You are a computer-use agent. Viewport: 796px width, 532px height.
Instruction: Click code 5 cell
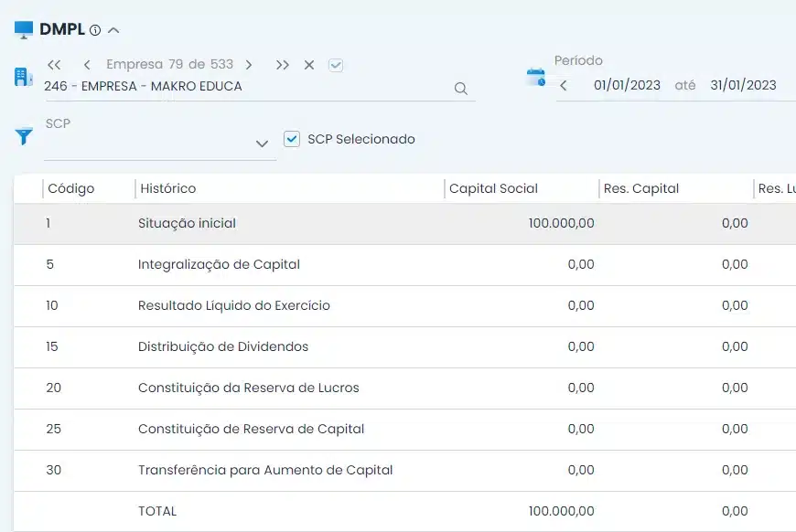point(49,265)
